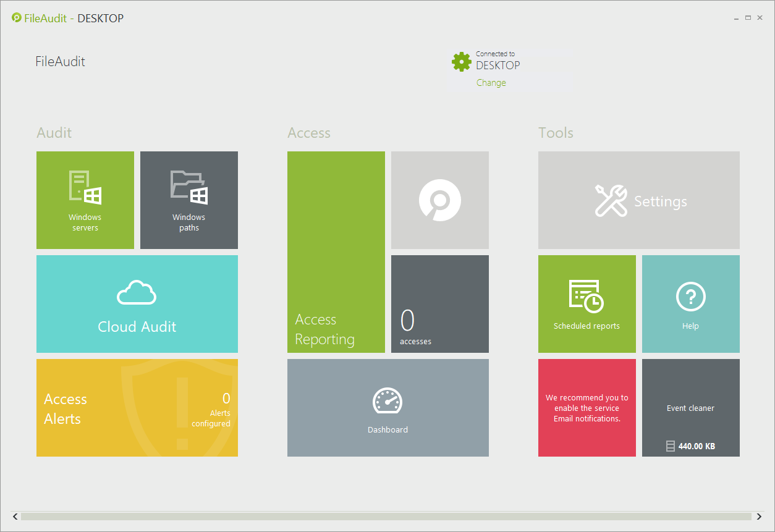The width and height of the screenshot is (775, 532).
Task: Click the Event cleaner 440.00 KB tile
Action: [x=690, y=407]
